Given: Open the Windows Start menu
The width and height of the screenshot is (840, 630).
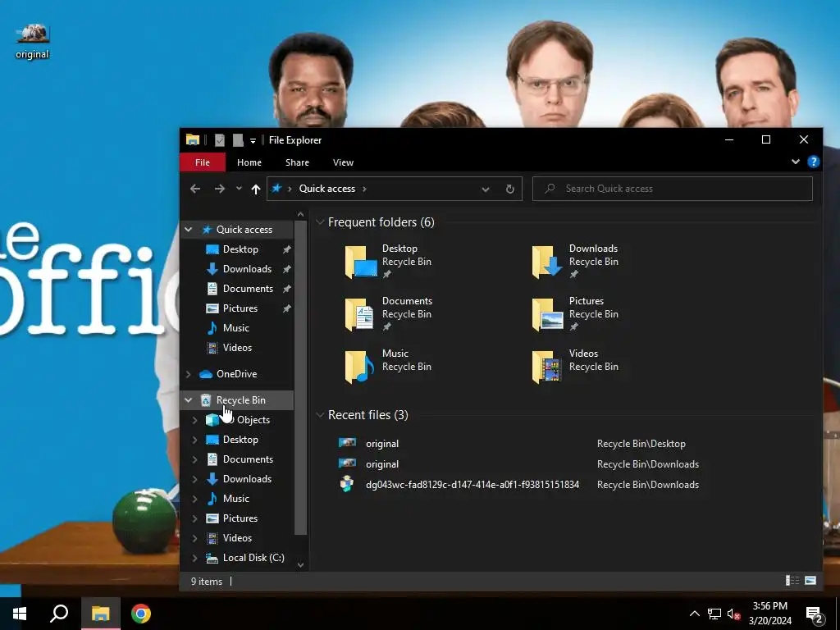Looking at the screenshot, I should pyautogui.click(x=20, y=614).
